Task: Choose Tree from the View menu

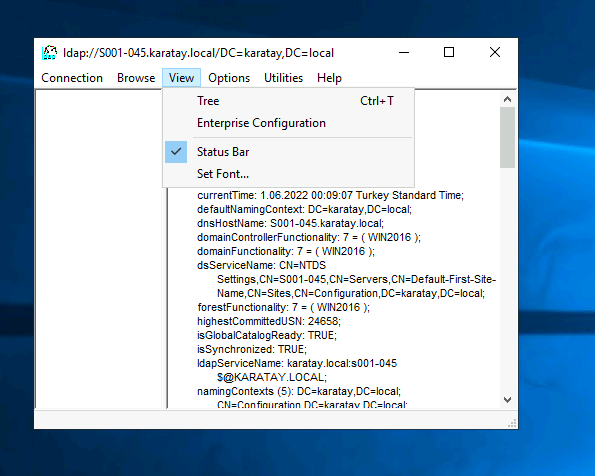Action: 288,101
